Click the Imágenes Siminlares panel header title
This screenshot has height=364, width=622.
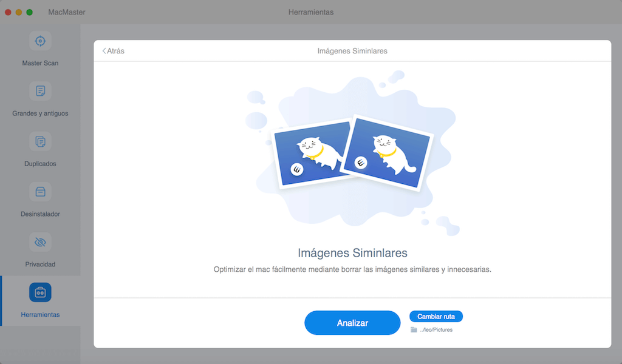click(352, 51)
